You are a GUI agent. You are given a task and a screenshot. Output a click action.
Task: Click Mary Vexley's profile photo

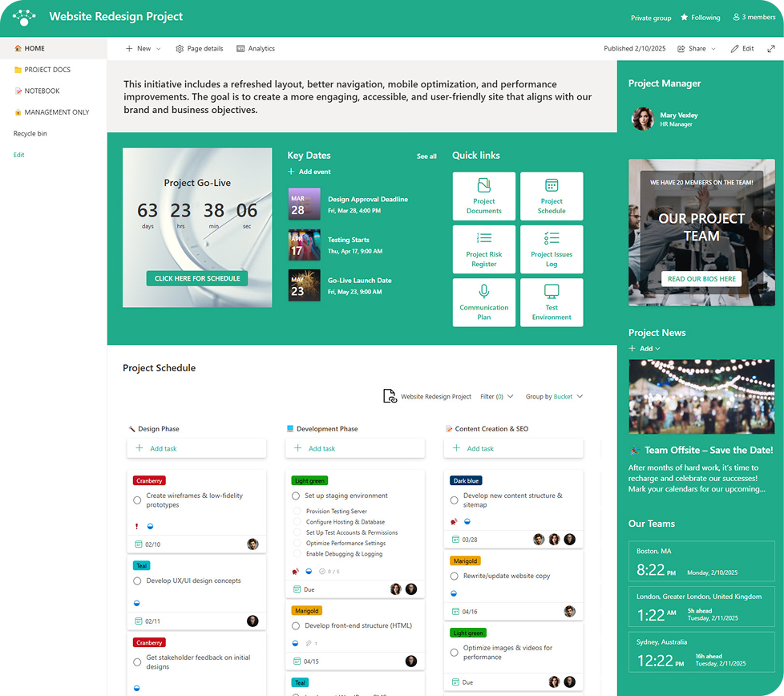point(643,119)
